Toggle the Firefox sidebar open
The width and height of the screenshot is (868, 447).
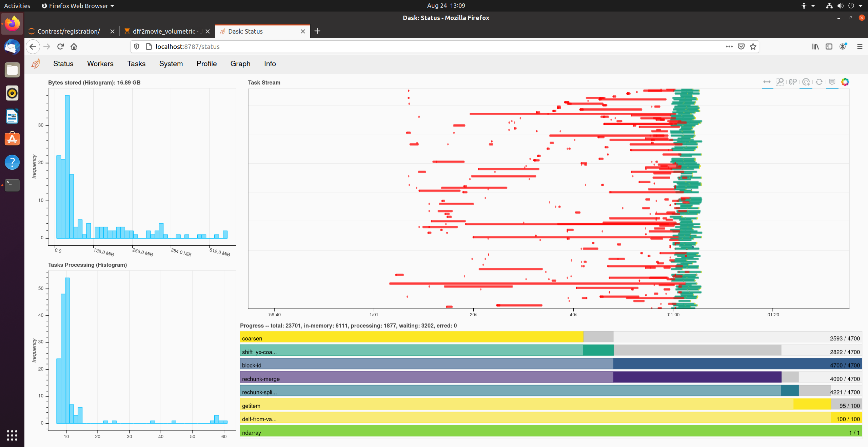pyautogui.click(x=829, y=46)
